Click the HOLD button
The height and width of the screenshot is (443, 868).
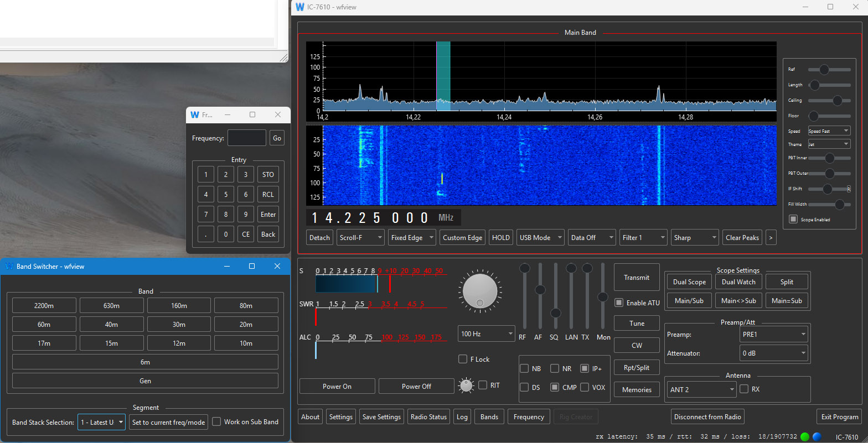coord(501,238)
